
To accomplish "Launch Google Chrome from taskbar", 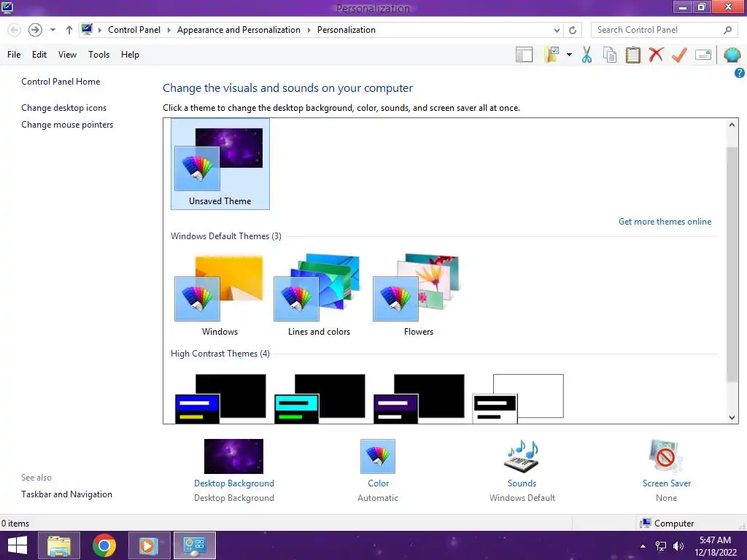I will tap(104, 545).
